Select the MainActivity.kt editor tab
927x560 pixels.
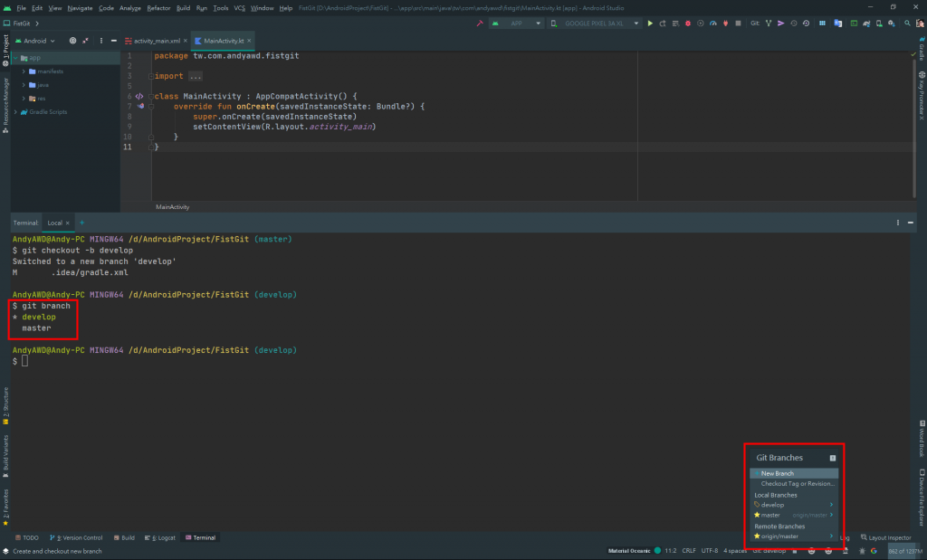point(223,41)
